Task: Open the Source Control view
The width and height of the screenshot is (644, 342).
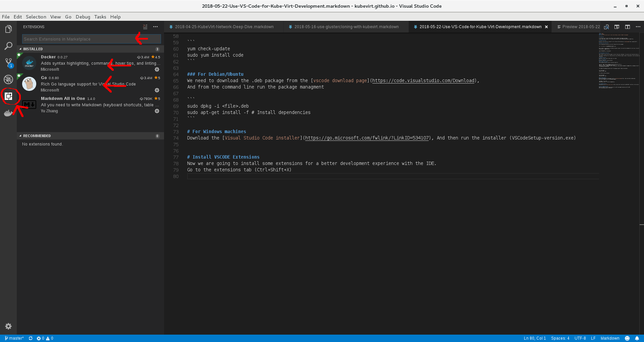Action: tap(8, 62)
